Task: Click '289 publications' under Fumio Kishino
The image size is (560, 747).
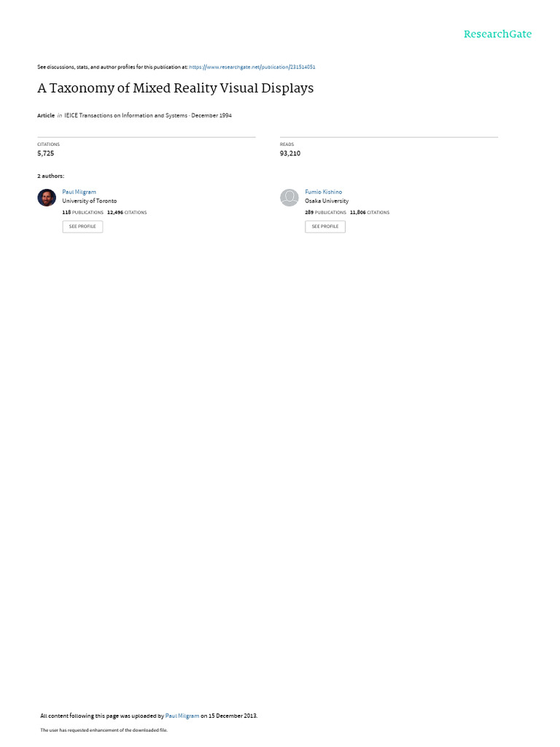Action: click(x=326, y=212)
